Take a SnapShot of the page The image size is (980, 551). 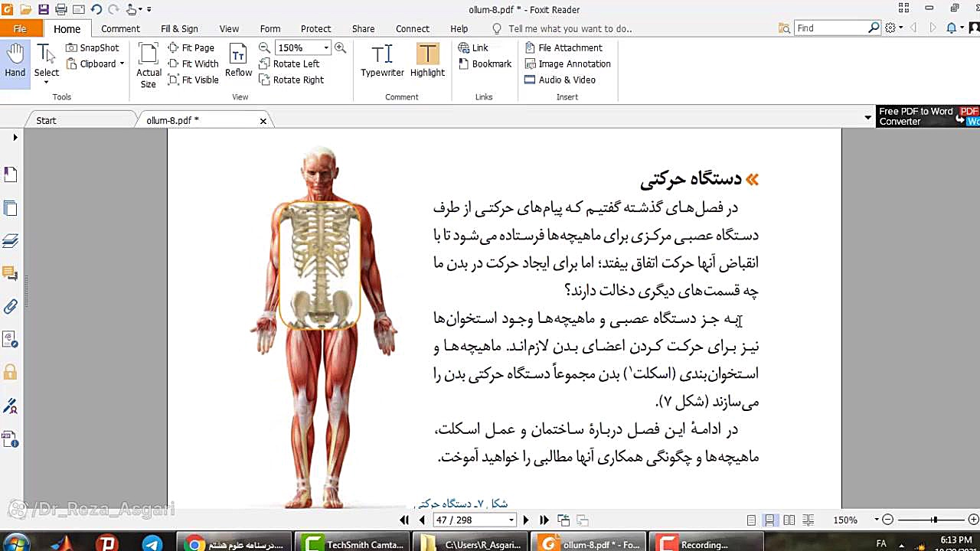93,47
